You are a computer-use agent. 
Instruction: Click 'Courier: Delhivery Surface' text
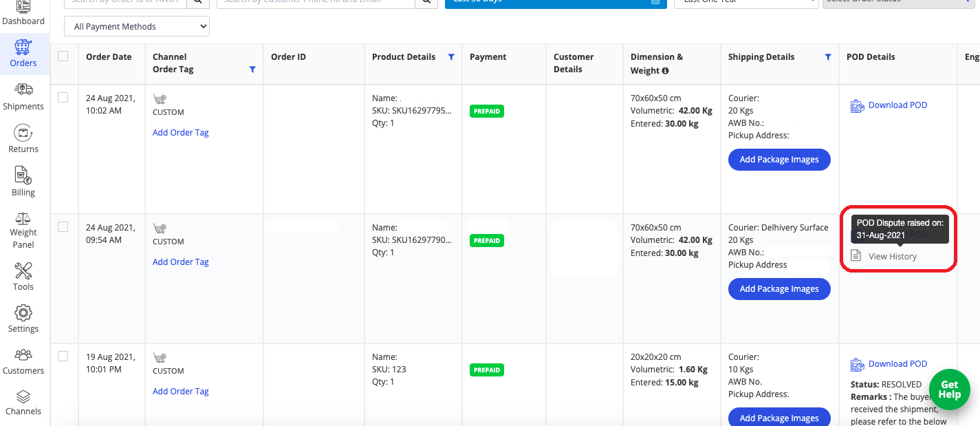pos(778,228)
